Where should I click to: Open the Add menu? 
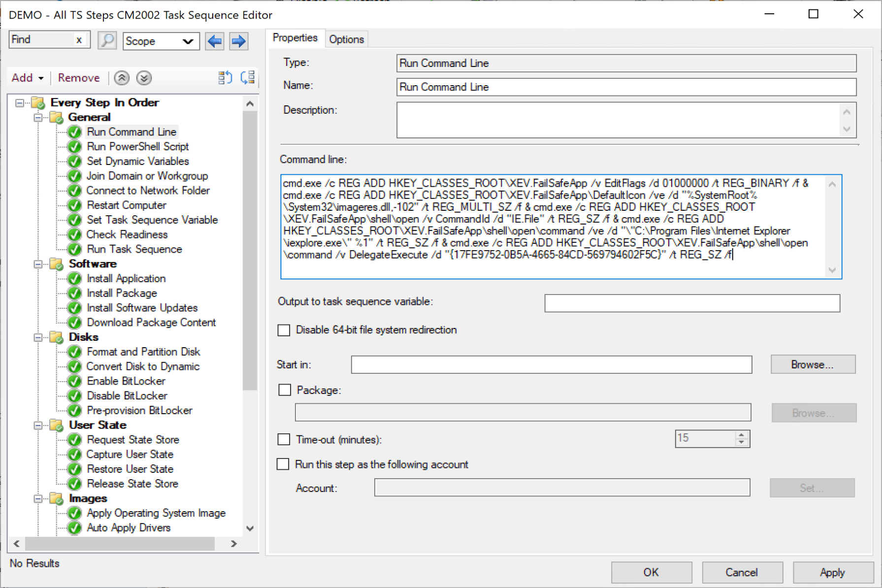tap(27, 78)
